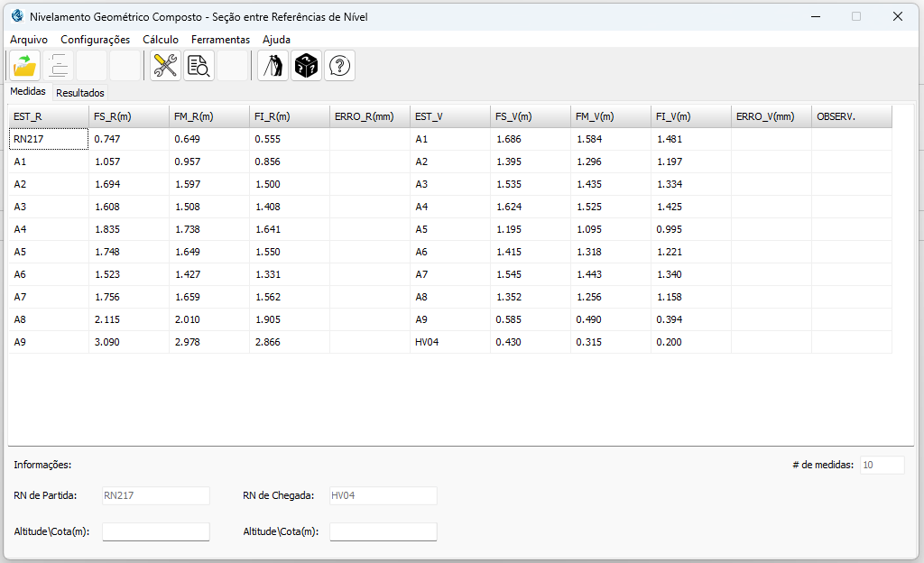924x563 pixels.
Task: Click the black dice with question marks icon
Action: 307,65
